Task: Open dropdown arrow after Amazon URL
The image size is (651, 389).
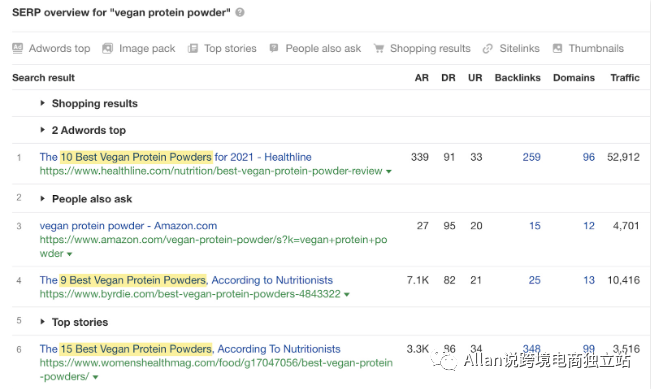Action: pyautogui.click(x=69, y=254)
